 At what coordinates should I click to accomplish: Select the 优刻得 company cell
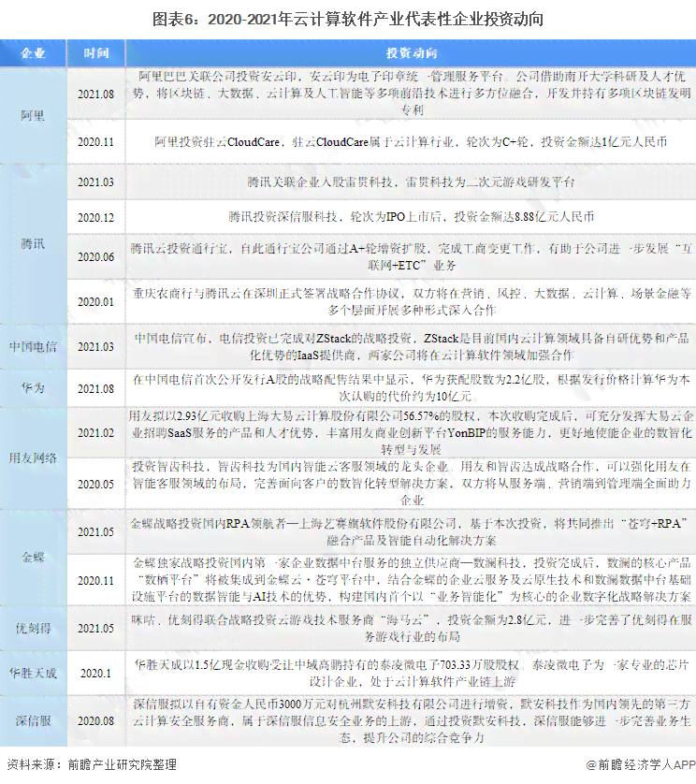(33, 628)
